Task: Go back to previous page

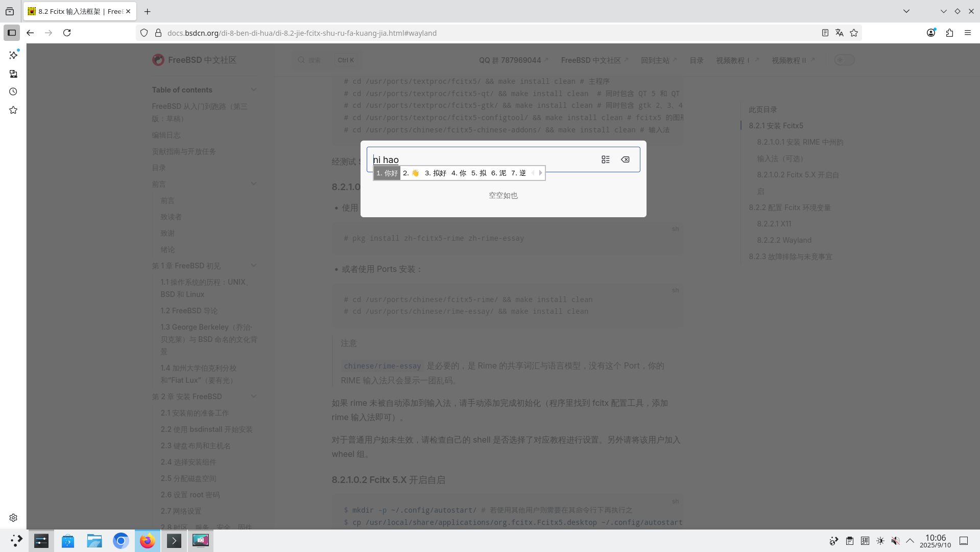Action: pos(30,33)
